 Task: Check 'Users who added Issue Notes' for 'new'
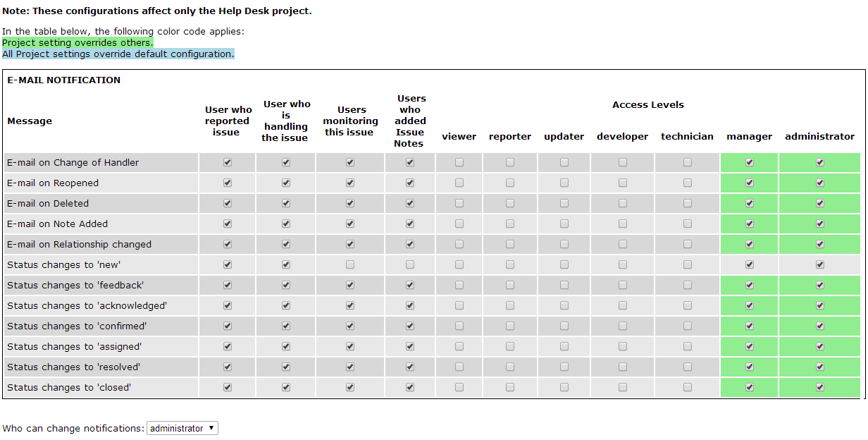point(410,264)
